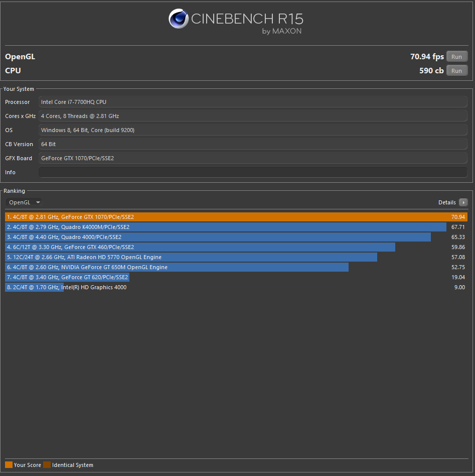Run the OpenGL benchmark
The height and width of the screenshot is (476, 475).
457,57
